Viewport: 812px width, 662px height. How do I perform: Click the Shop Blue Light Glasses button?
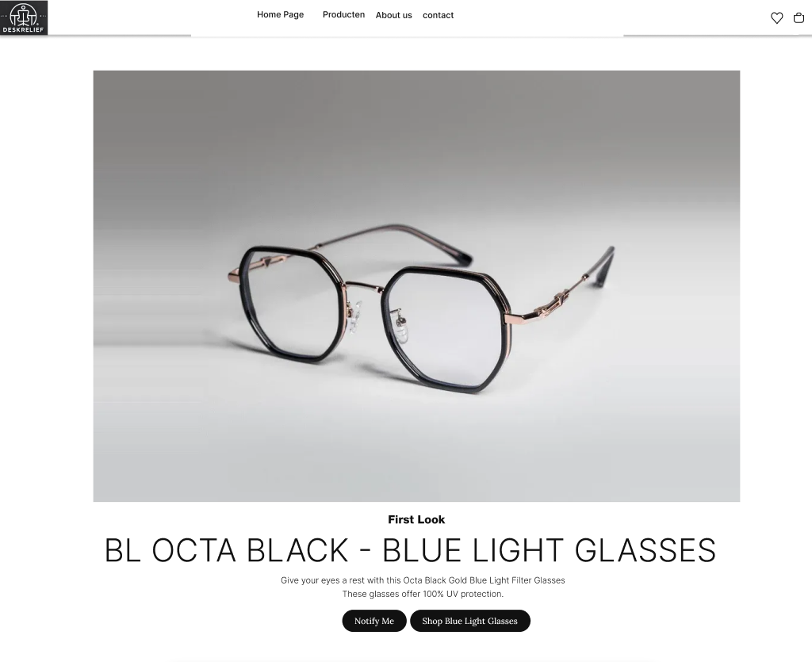point(469,621)
